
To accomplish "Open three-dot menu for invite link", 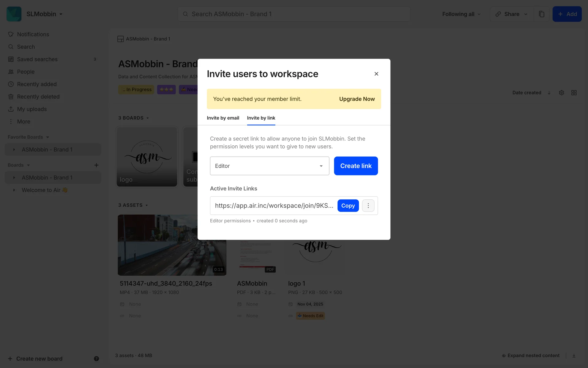I will 368,206.
